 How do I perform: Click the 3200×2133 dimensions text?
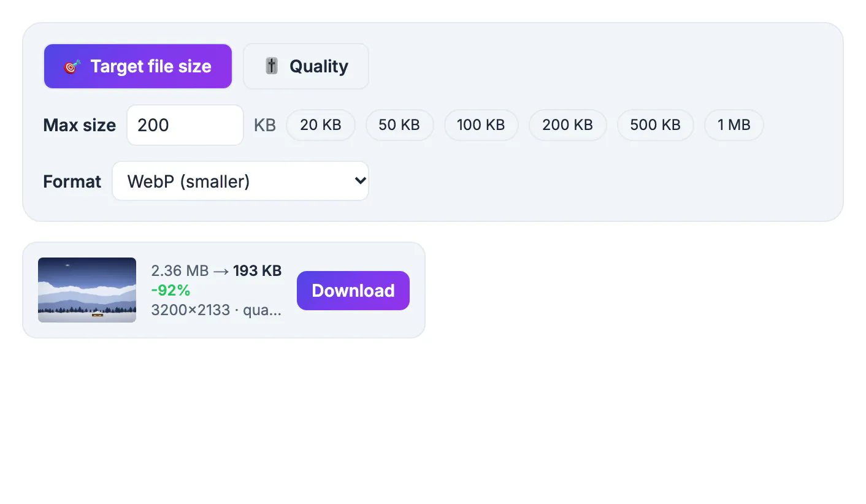coord(190,310)
